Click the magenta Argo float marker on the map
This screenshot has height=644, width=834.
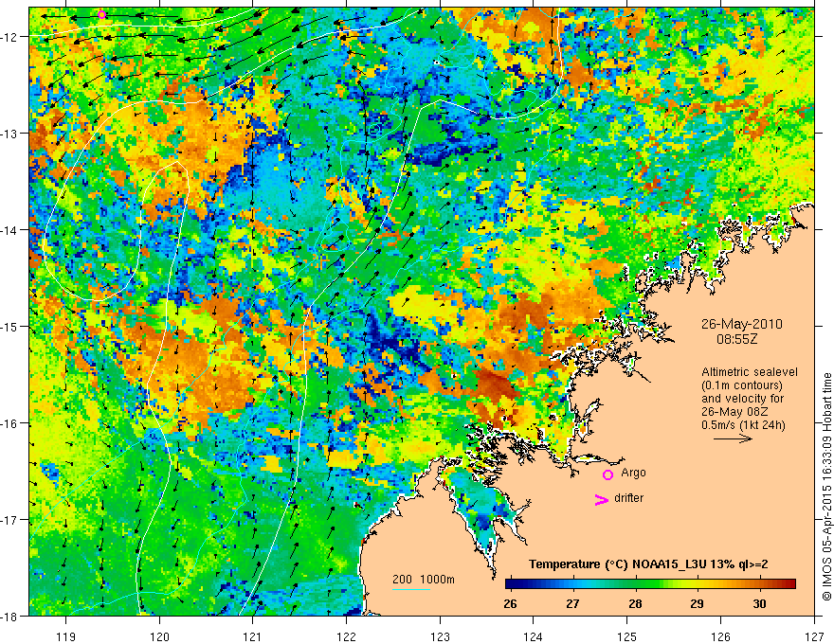(x=101, y=15)
